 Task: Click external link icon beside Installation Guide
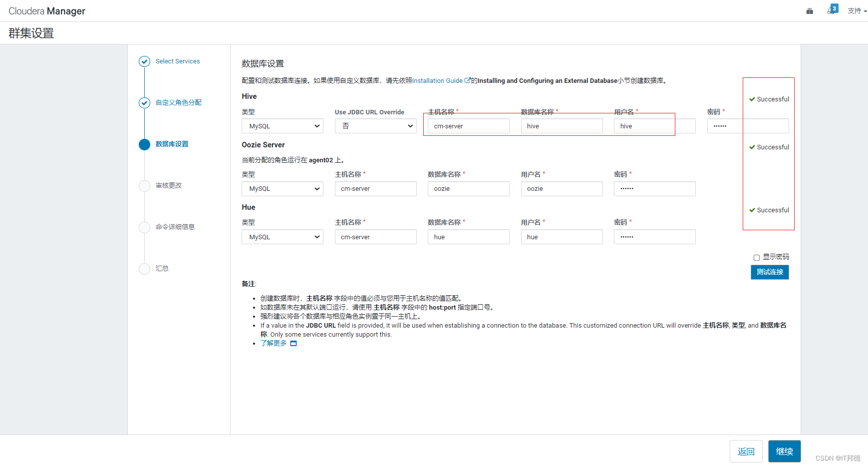[468, 80]
